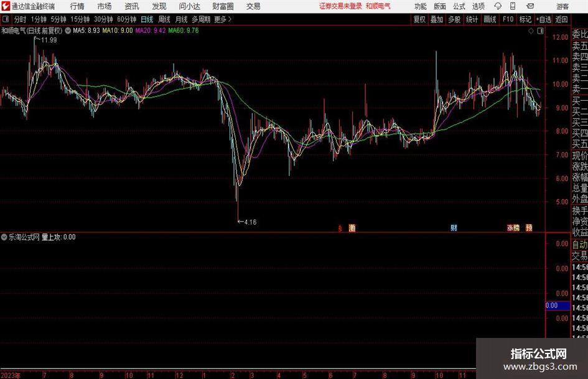Toggle the left panel icon beside 分时
The width and height of the screenshot is (588, 379).
(x=6, y=19)
